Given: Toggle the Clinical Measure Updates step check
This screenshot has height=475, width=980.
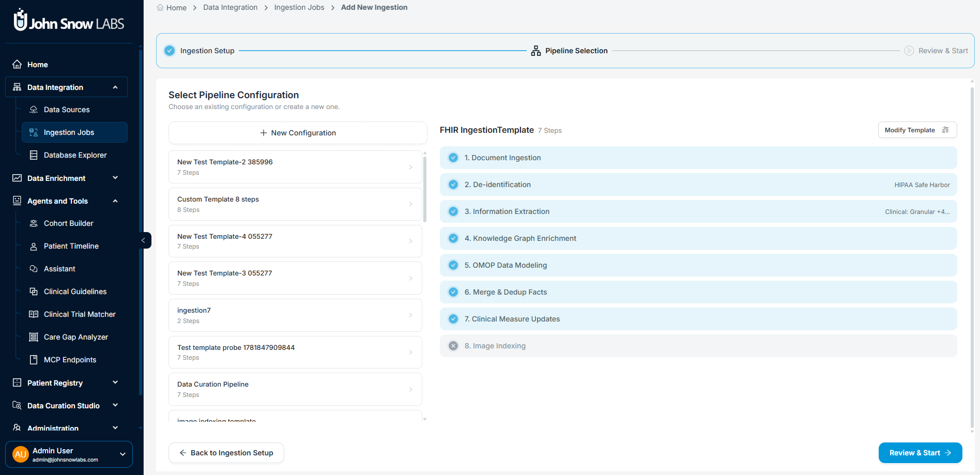Looking at the screenshot, I should tap(453, 319).
